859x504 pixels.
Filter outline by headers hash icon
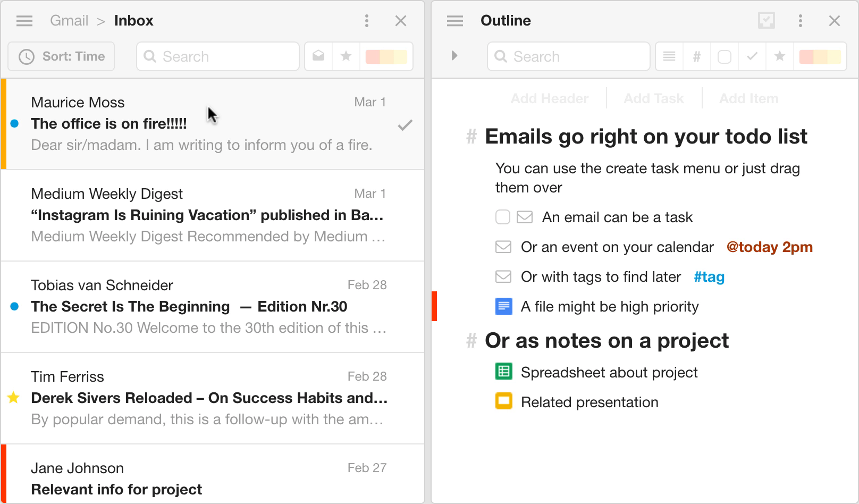(x=697, y=56)
